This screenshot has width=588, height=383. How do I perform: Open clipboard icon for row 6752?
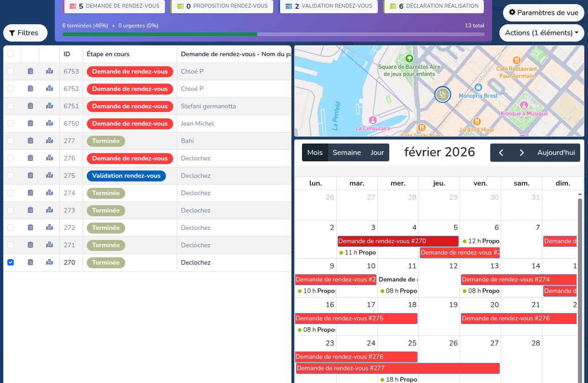pyautogui.click(x=30, y=89)
